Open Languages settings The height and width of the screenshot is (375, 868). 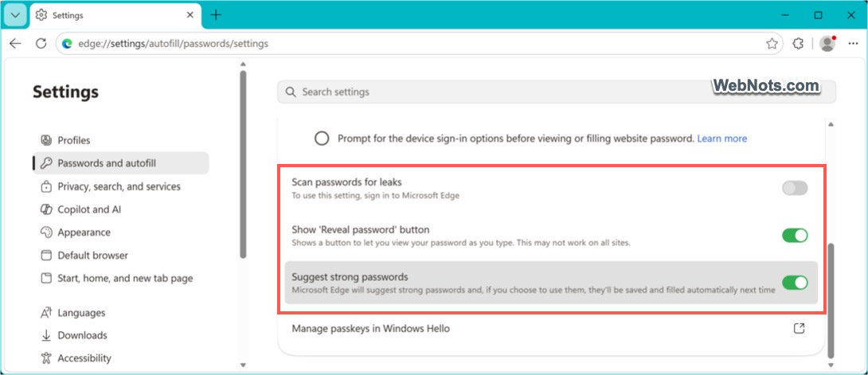coord(121,312)
